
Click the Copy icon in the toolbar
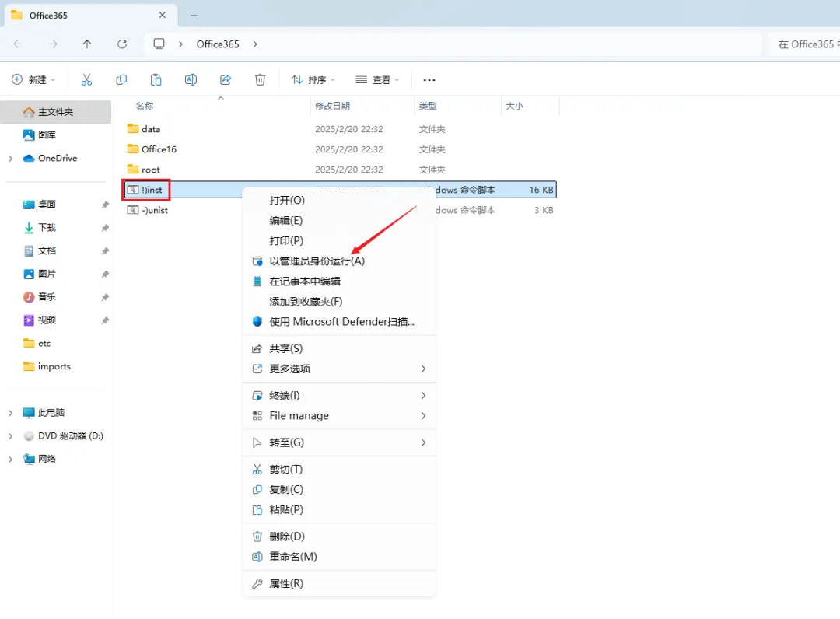click(x=121, y=79)
